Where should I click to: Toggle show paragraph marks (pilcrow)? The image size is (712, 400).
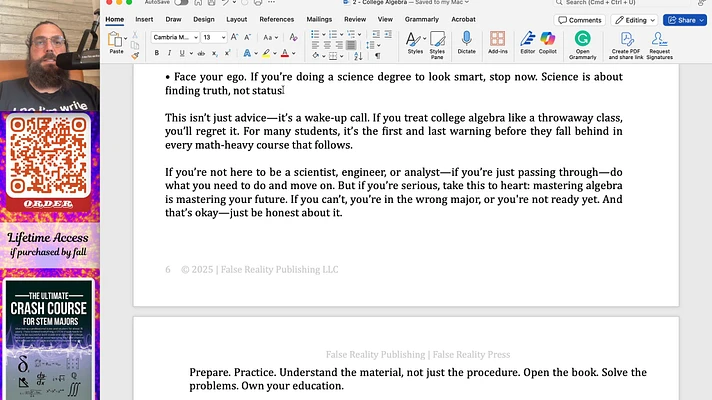[x=377, y=55]
